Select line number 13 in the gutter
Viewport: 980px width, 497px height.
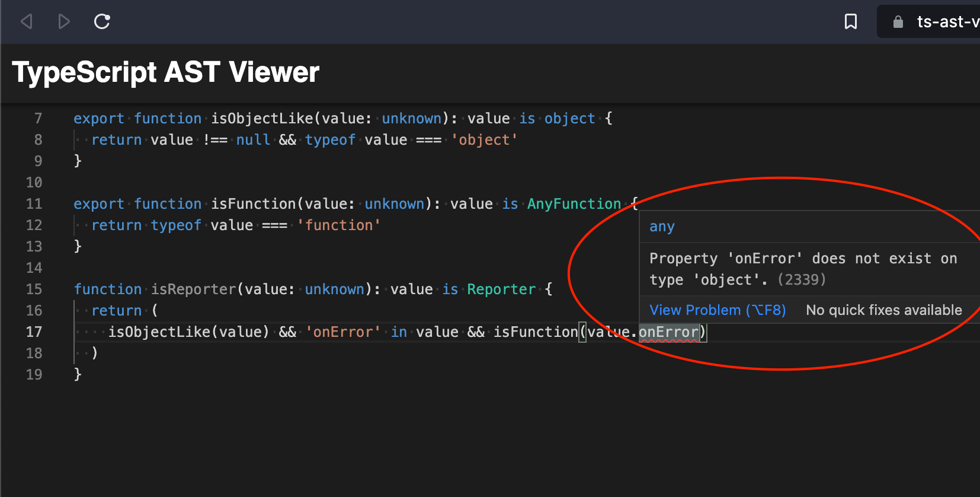tap(34, 247)
